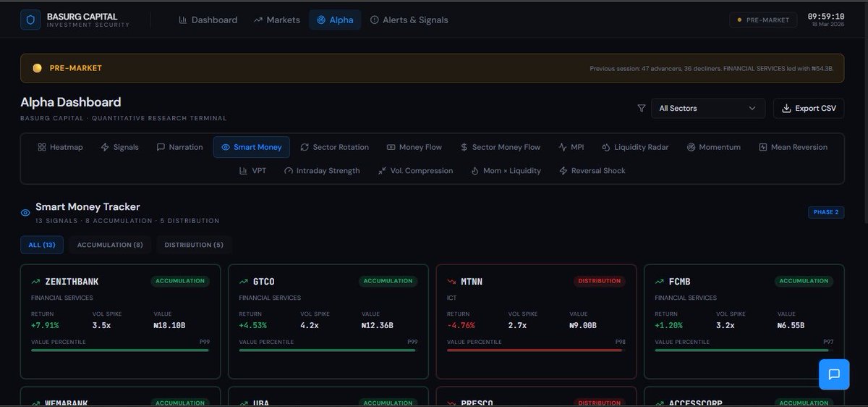
Task: Open the Intraday Strength tab
Action: tap(322, 171)
